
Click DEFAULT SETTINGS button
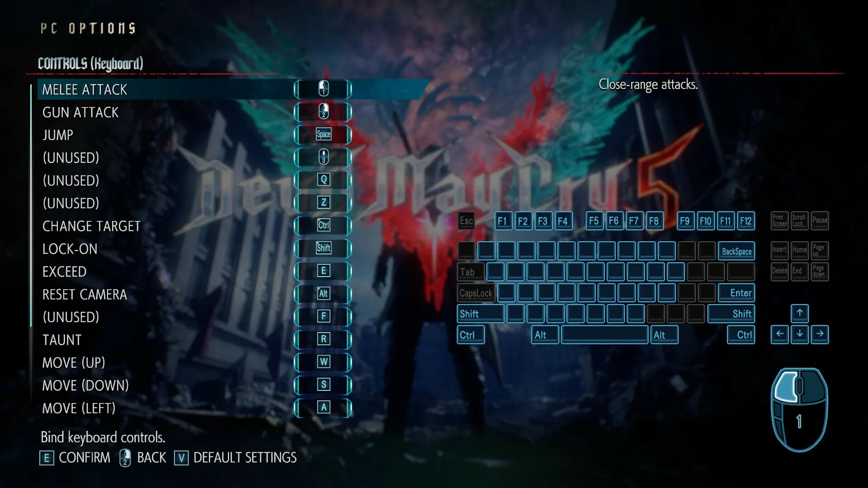(245, 457)
